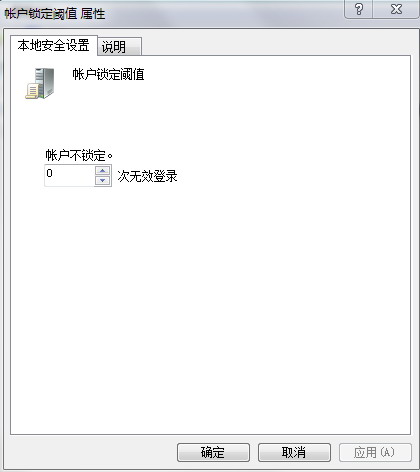Focus the threshold number input field
Screen dimensions: 420x472
coord(69,176)
